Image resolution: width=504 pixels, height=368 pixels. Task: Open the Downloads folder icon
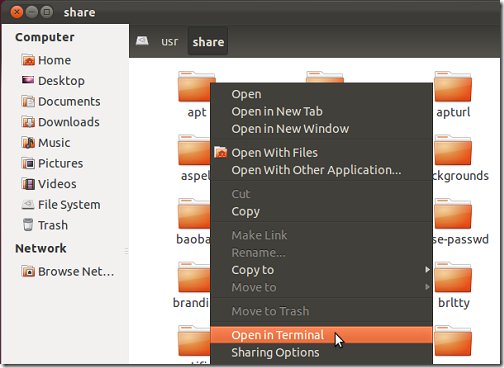[x=28, y=122]
